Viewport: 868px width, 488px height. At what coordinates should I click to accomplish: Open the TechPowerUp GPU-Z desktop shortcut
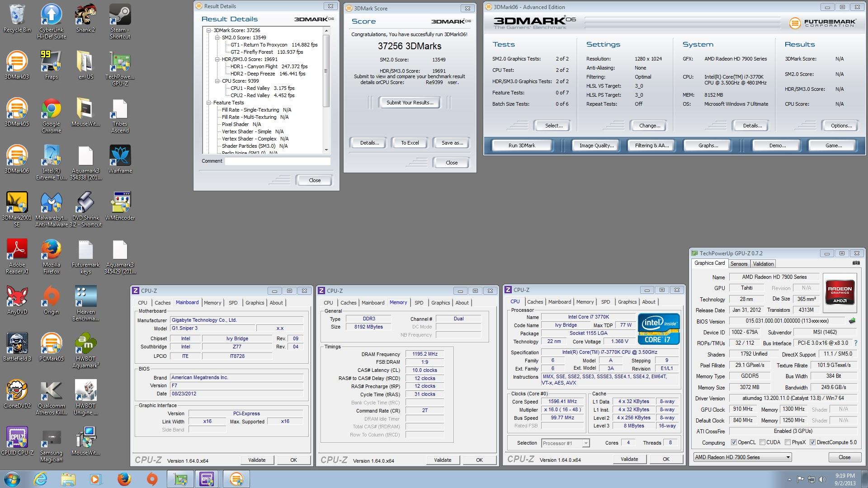pyautogui.click(x=120, y=68)
